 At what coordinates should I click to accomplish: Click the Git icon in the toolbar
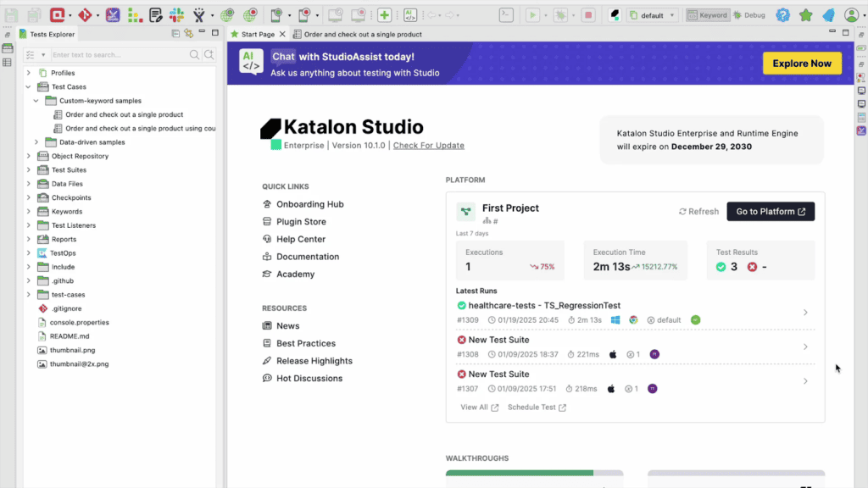click(x=85, y=15)
